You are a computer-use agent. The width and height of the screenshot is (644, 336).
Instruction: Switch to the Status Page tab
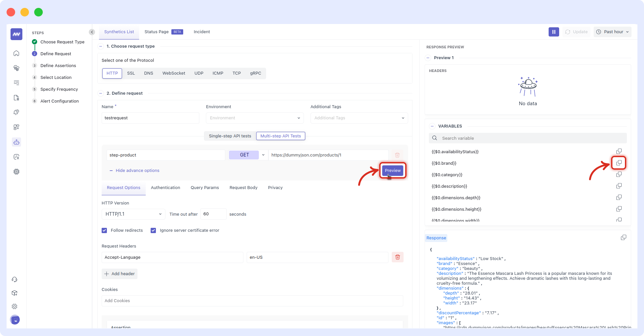pos(157,32)
